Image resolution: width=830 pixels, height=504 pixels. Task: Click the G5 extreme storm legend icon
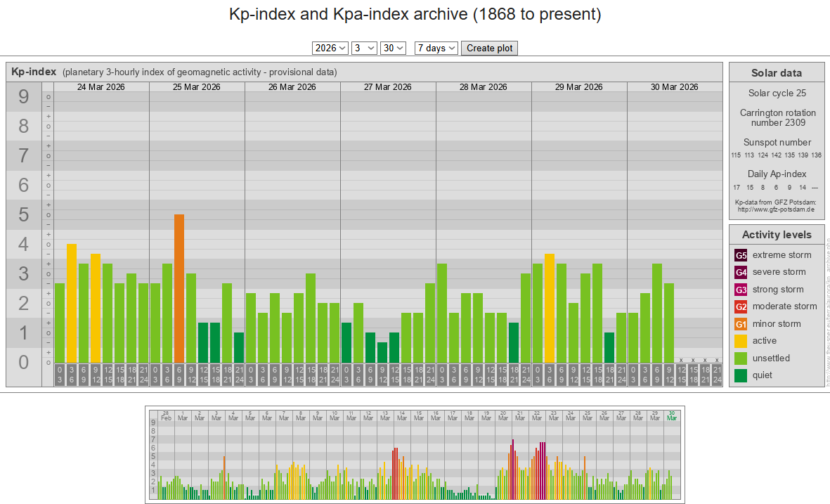[x=741, y=255]
